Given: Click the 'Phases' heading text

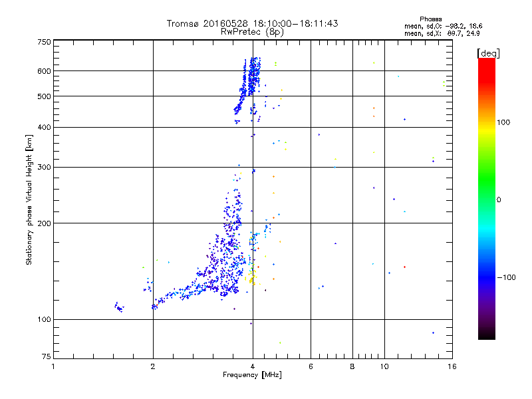Looking at the screenshot, I should 430,19.
